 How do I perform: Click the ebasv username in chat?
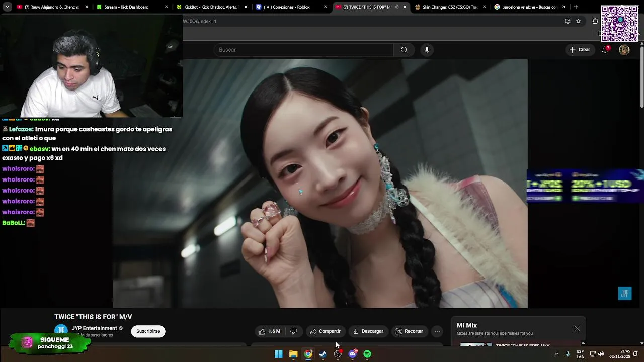[39, 149]
